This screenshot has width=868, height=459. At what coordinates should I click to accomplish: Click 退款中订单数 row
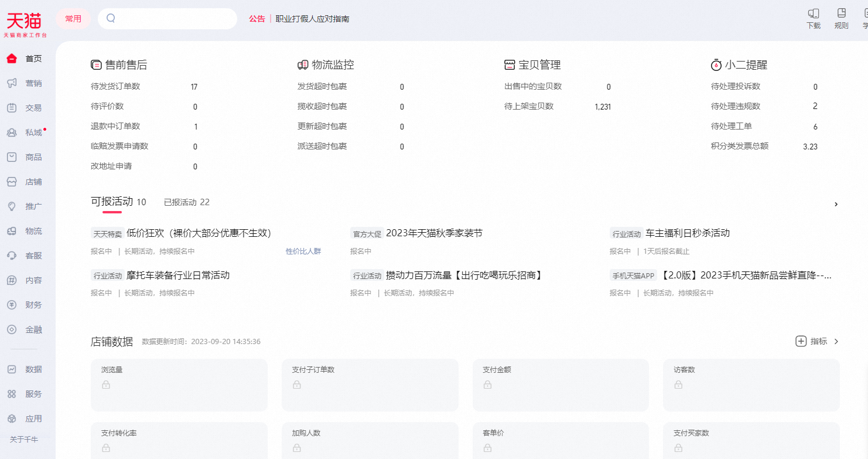[x=144, y=127]
